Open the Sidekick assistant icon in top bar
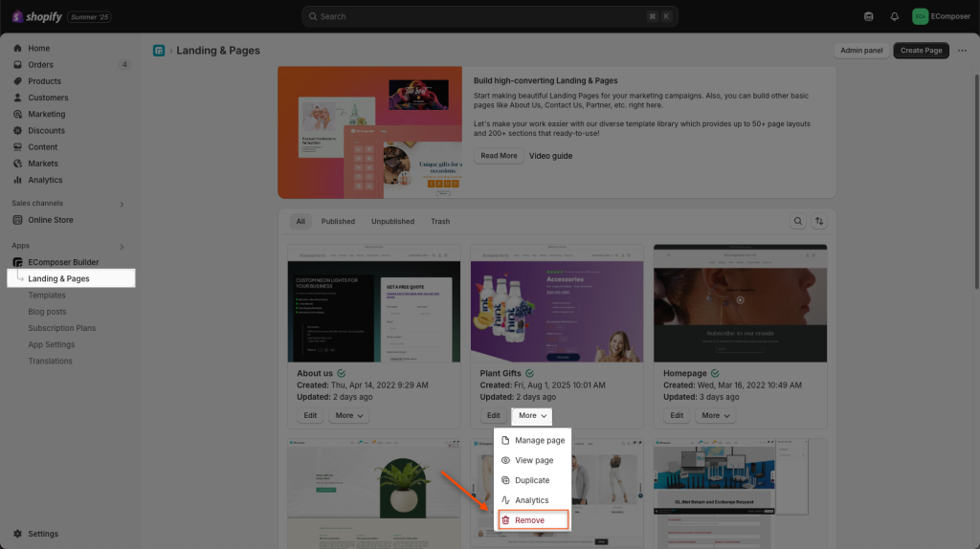Image resolution: width=980 pixels, height=549 pixels. 868,17
